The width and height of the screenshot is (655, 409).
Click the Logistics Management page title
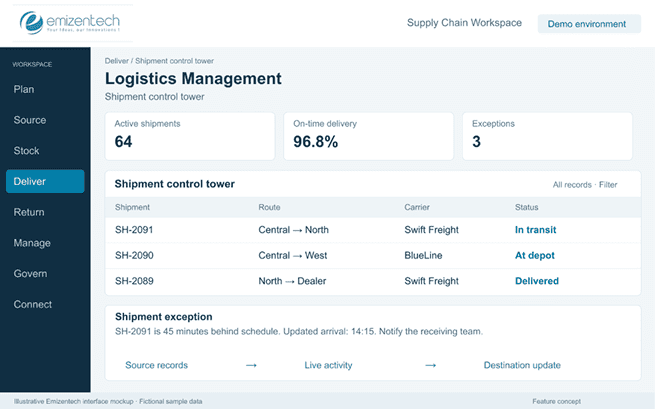(193, 79)
